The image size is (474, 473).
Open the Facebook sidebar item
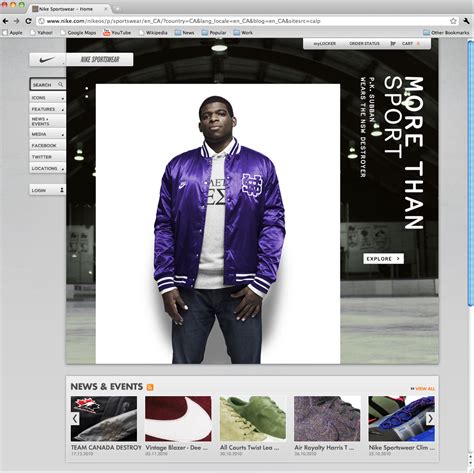point(48,145)
